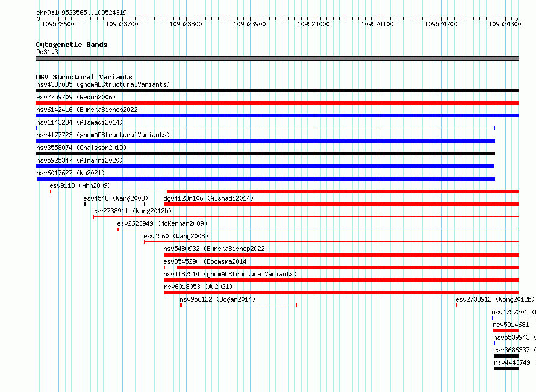Click the black esv3686337 variant bar

click(x=506, y=356)
